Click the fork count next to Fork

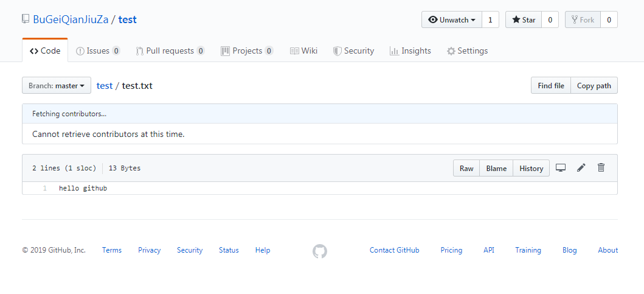click(x=609, y=19)
